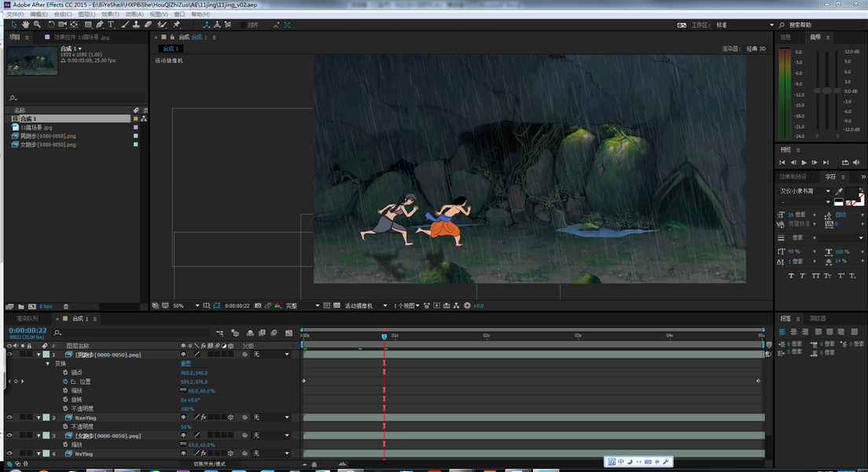
Task: Select the Puppet Pin tool
Action: pyautogui.click(x=177, y=24)
